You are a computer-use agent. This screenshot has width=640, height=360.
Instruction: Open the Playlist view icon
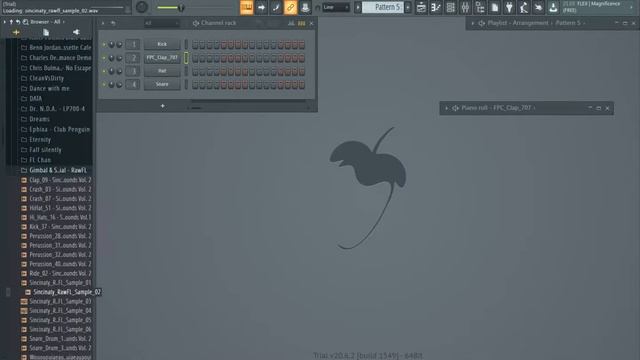coord(421,7)
